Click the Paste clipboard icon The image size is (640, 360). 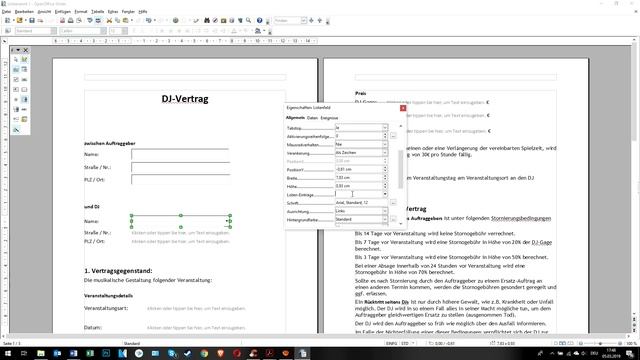pyautogui.click(x=126, y=20)
